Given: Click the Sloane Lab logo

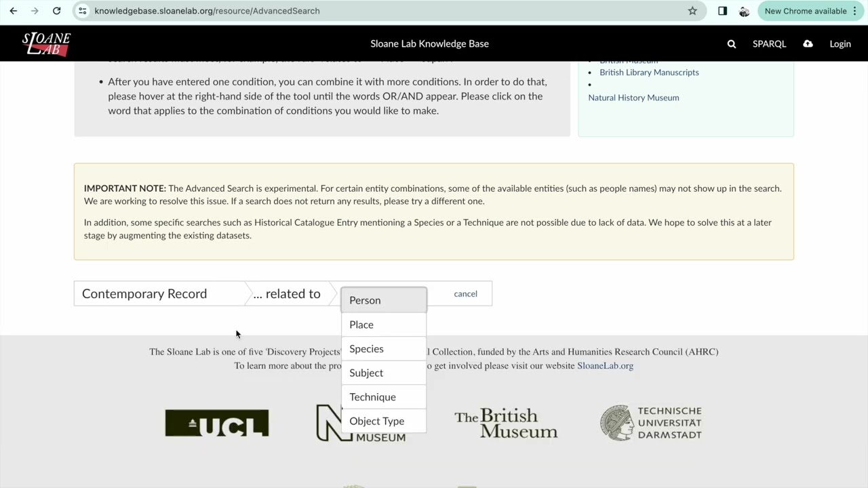Looking at the screenshot, I should click(x=46, y=43).
